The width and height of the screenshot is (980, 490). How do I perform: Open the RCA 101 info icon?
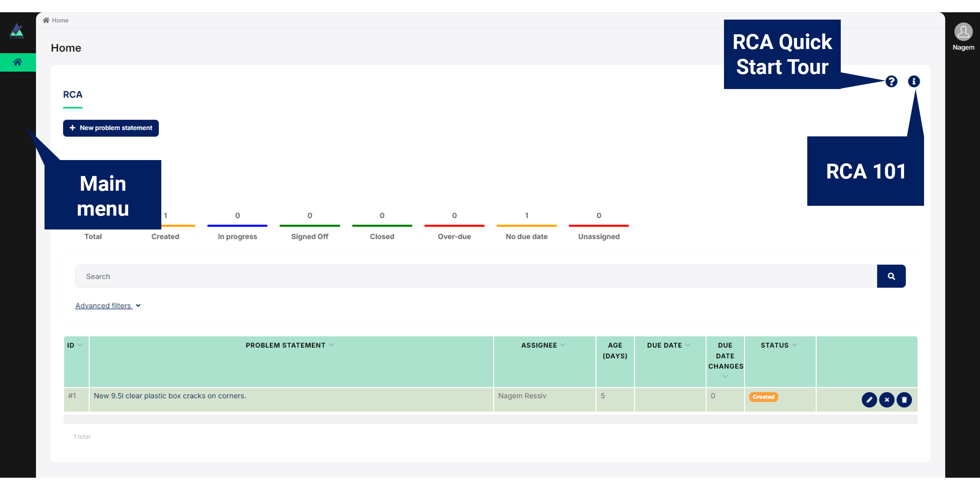pyautogui.click(x=913, y=82)
